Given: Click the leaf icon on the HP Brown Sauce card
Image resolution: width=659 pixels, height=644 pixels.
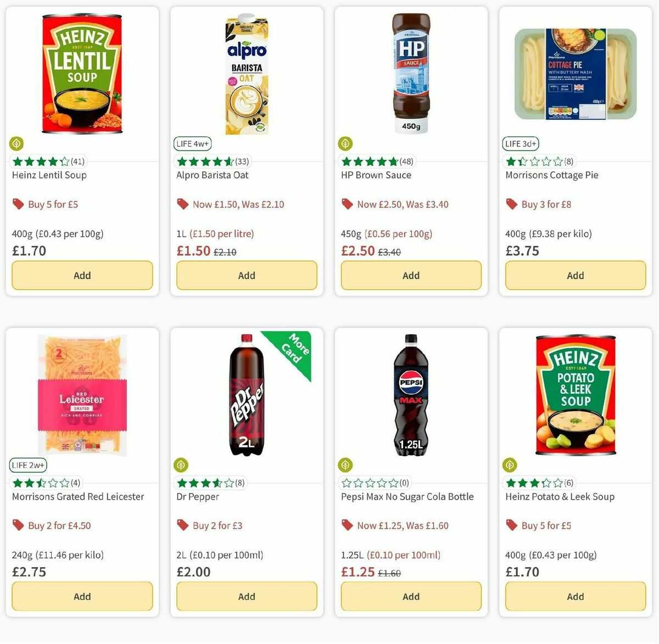Looking at the screenshot, I should coord(345,144).
